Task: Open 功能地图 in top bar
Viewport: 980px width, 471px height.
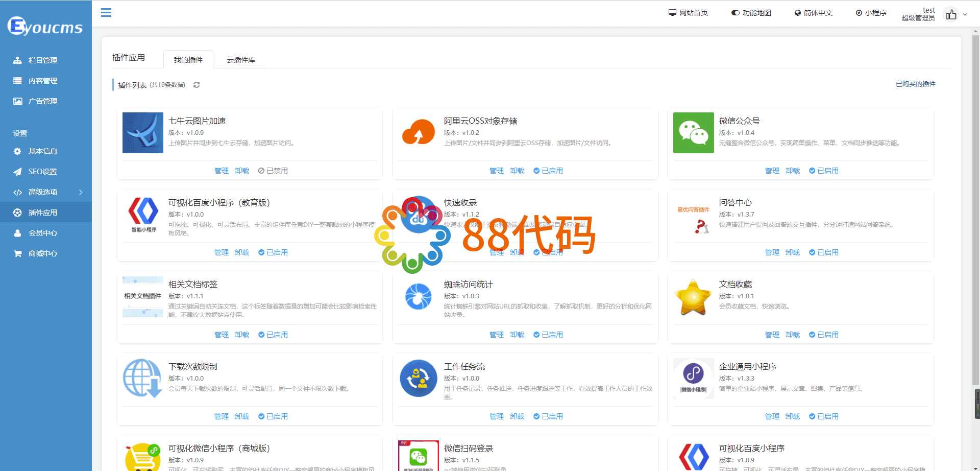Action: (x=751, y=13)
